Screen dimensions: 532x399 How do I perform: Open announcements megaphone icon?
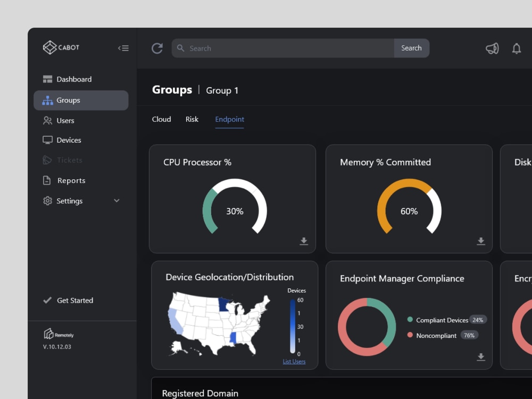(x=492, y=48)
